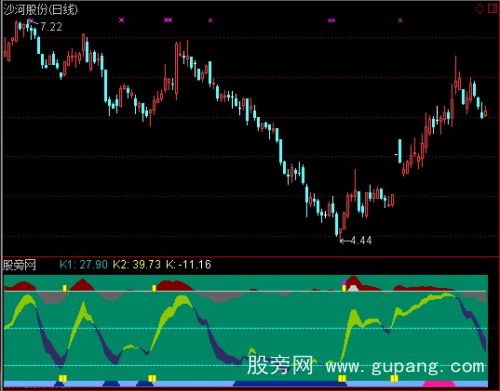Click the diamond-shaped icon at the chart's top-right corner
500x391 pixels.
480,9
